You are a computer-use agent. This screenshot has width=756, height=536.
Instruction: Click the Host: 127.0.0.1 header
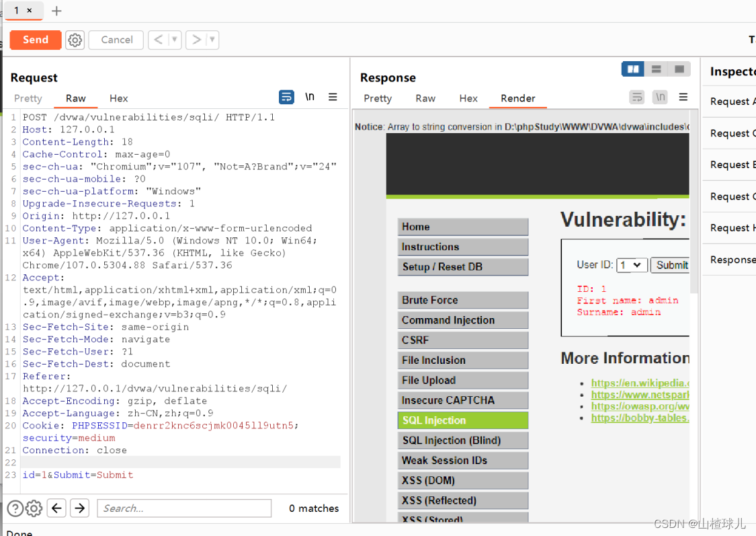point(69,129)
